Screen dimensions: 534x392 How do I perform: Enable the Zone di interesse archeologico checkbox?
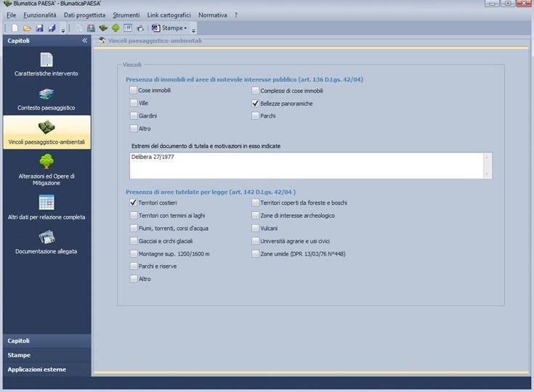click(x=255, y=216)
